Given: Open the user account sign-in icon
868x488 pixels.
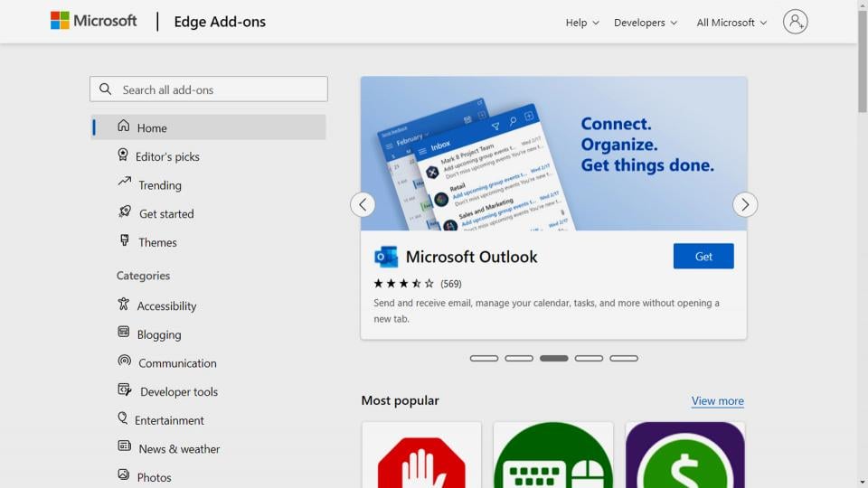Looking at the screenshot, I should [795, 22].
